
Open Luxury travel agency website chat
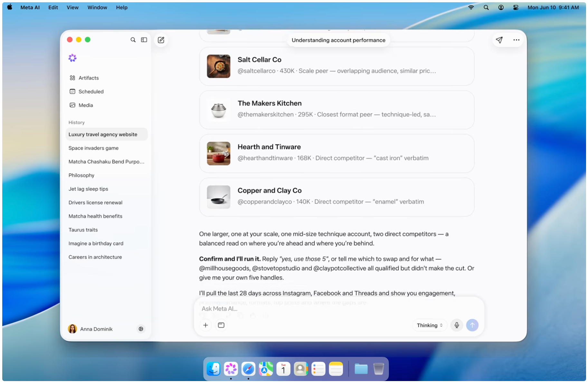(107, 134)
